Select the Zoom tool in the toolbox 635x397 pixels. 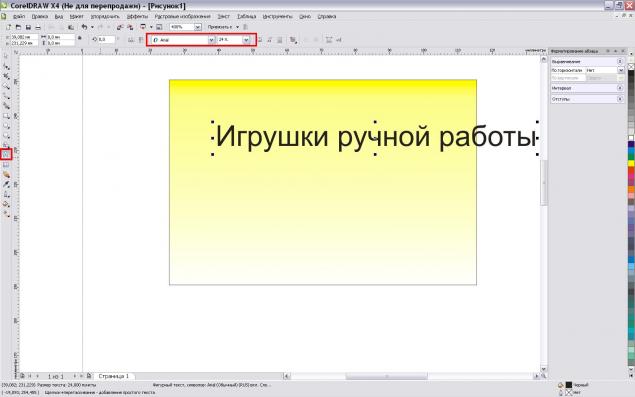coord(6,86)
